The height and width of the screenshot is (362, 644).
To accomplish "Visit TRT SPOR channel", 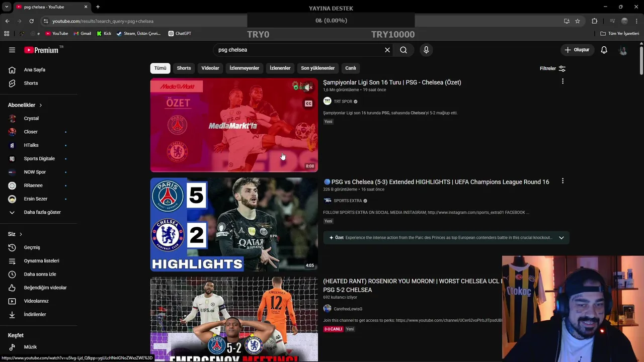I will pos(343,102).
